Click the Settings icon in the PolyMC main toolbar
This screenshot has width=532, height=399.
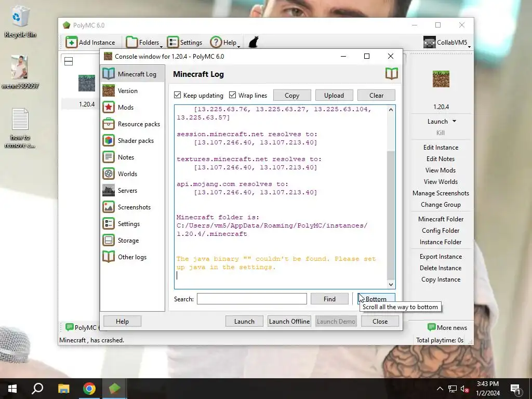pos(172,43)
